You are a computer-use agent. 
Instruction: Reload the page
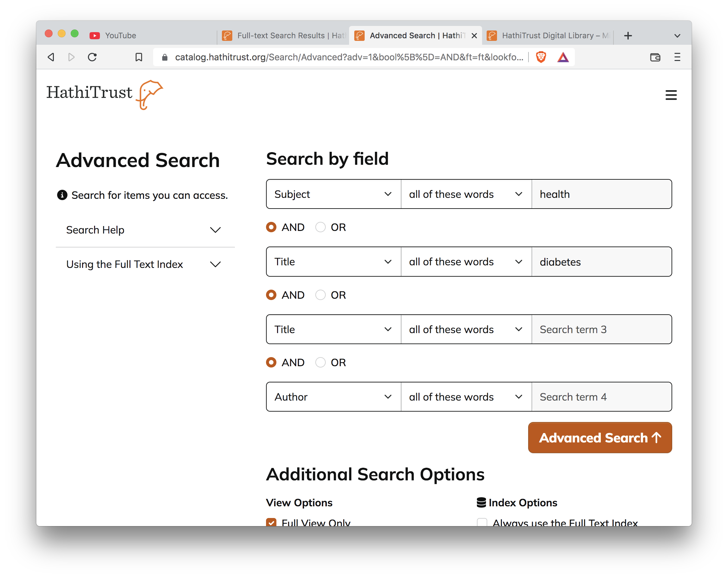coord(92,57)
